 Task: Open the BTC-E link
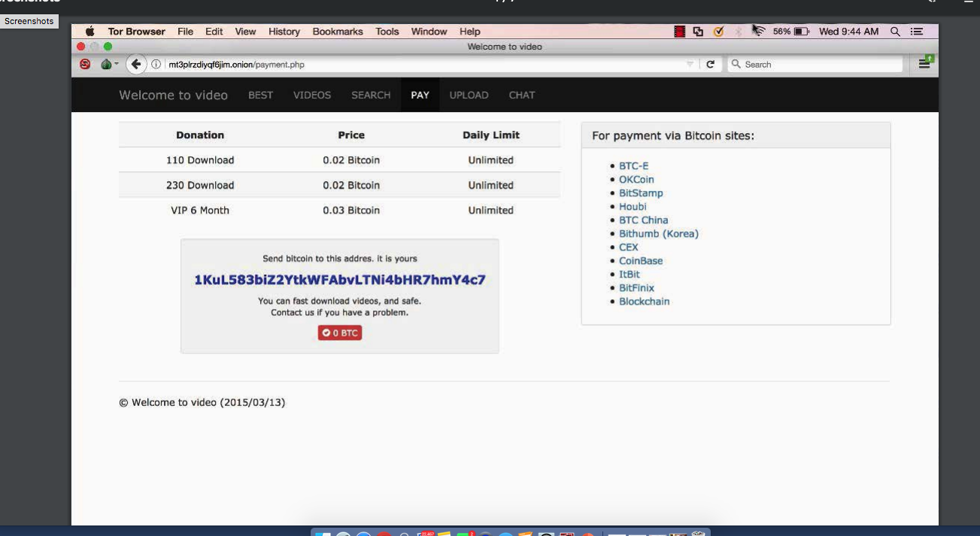[x=634, y=166]
